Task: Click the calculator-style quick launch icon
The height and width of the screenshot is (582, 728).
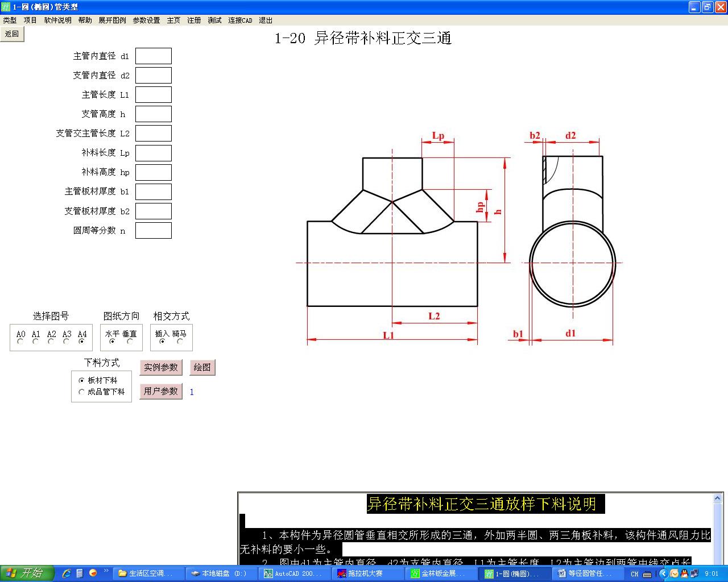Action: coord(80,573)
